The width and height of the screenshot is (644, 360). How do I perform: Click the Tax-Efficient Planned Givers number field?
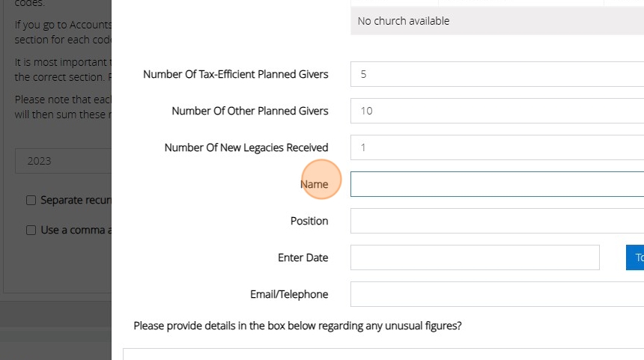coord(496,74)
